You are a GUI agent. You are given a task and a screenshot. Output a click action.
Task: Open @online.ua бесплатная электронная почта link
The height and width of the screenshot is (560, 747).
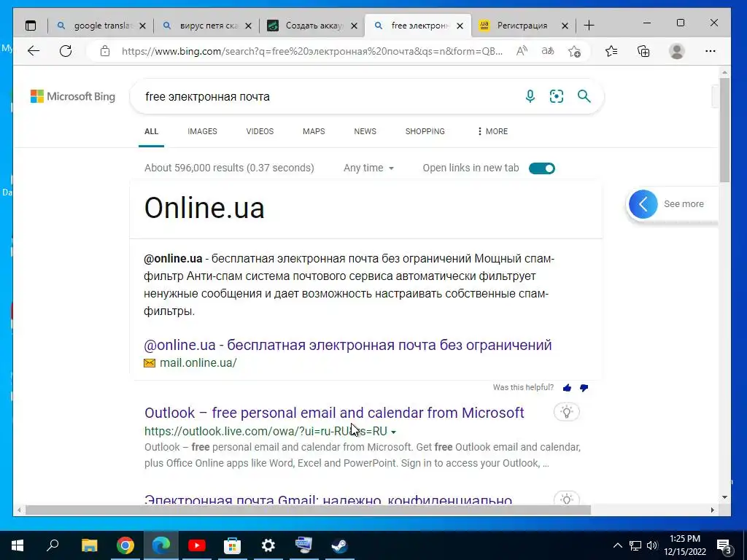[x=348, y=345]
